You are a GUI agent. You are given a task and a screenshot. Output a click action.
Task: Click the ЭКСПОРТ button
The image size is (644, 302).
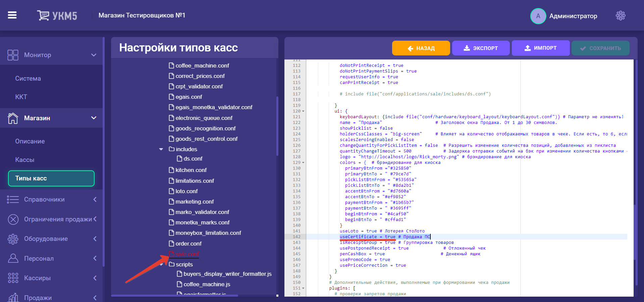(x=481, y=48)
